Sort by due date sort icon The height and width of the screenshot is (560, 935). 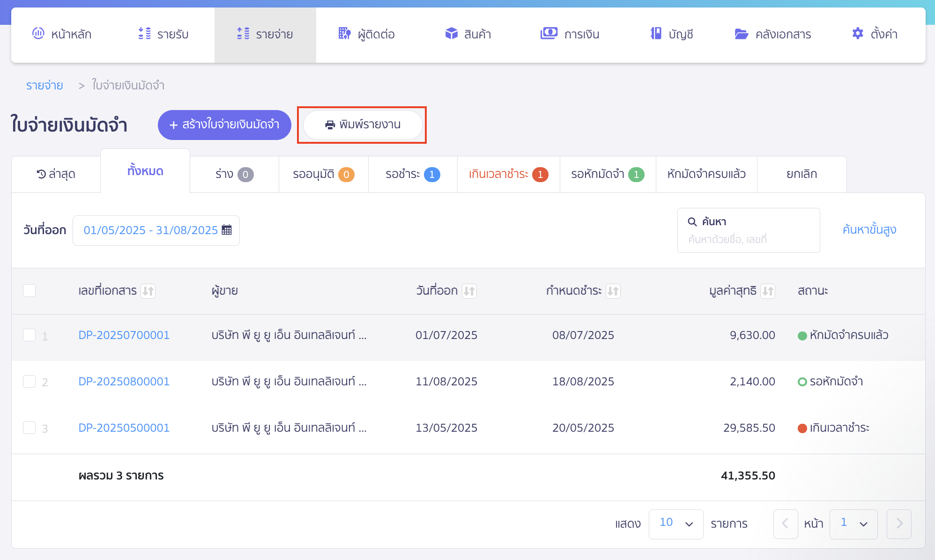(613, 291)
